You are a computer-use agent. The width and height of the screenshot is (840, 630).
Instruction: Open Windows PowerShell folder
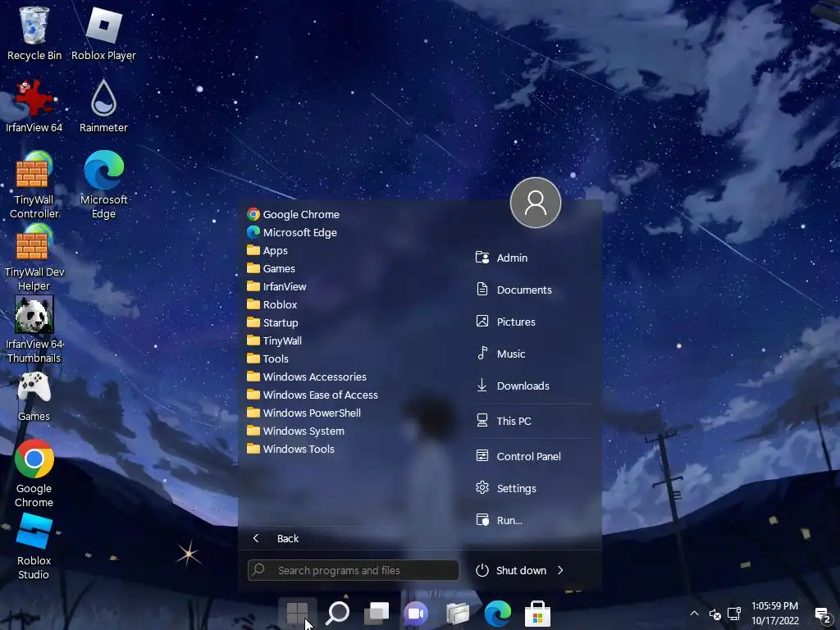coord(304,413)
